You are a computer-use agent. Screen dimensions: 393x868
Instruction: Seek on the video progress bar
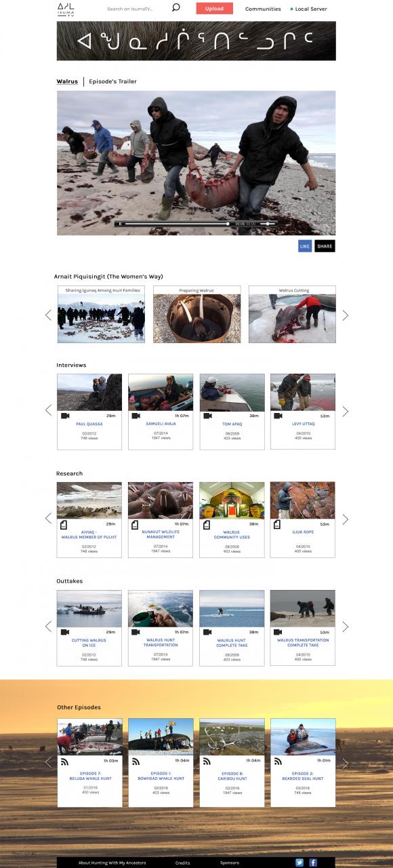click(178, 223)
